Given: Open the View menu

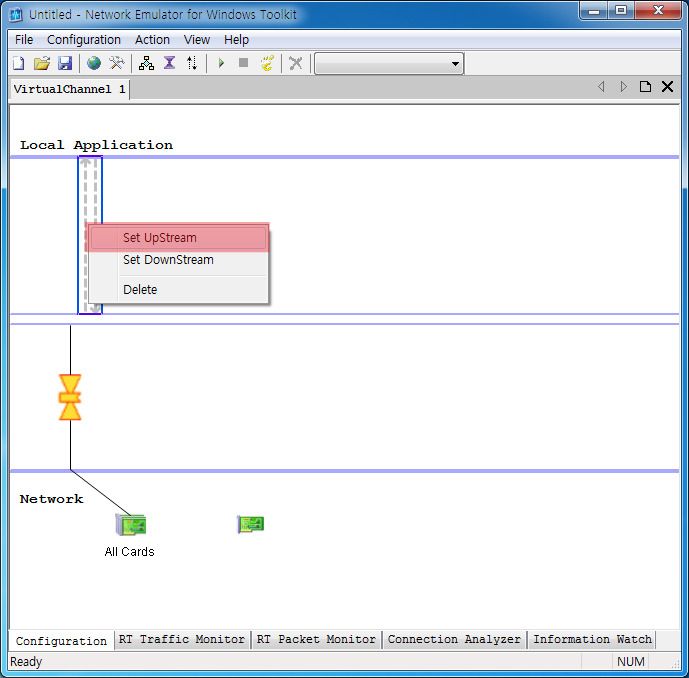Looking at the screenshot, I should (x=196, y=40).
